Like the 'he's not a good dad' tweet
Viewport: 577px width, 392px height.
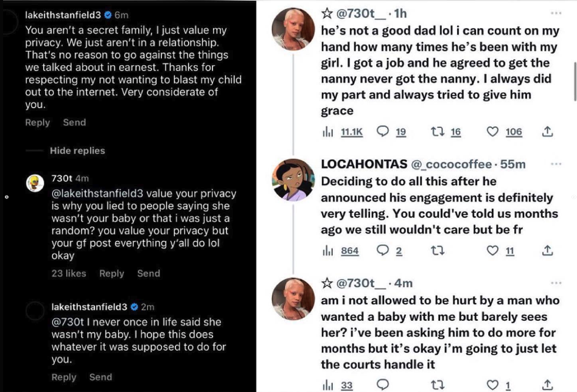coord(492,131)
